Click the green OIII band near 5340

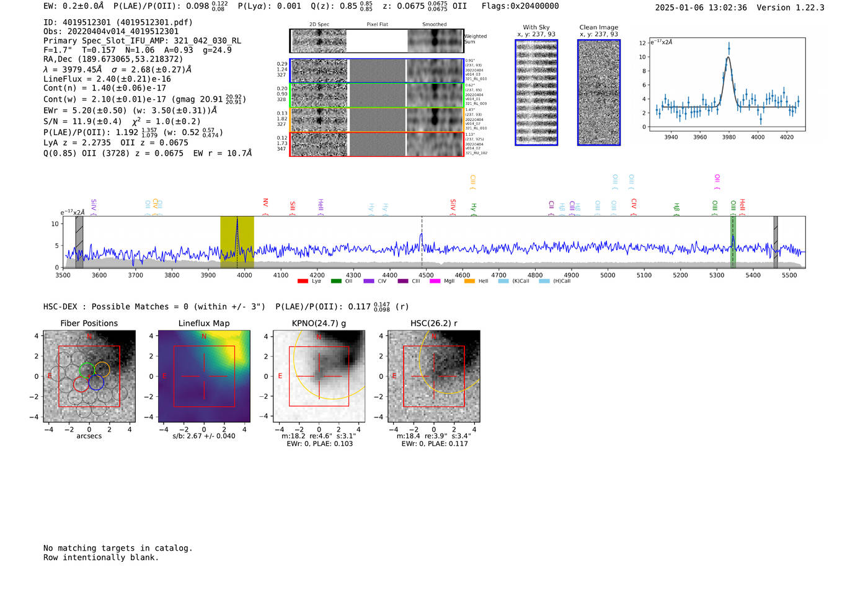[733, 242]
